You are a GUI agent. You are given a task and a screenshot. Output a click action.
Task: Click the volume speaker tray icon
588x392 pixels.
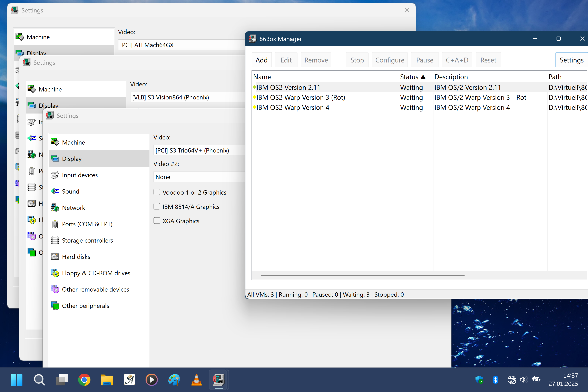pos(523,380)
